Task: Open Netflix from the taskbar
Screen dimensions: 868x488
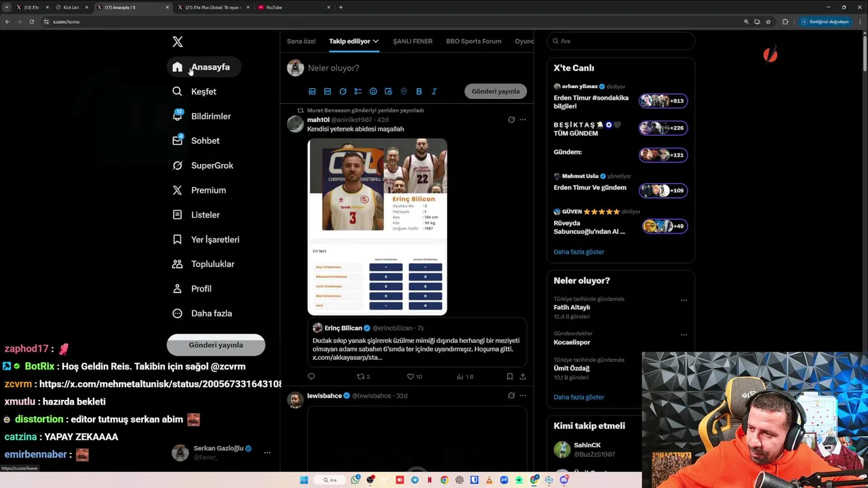Action: pos(429,480)
